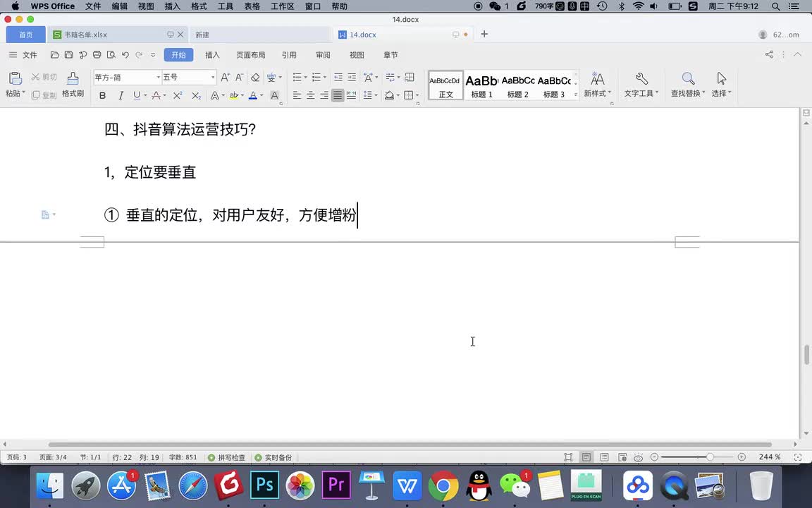Switch to outline view in status bar
The width and height of the screenshot is (812, 508).
click(604, 457)
